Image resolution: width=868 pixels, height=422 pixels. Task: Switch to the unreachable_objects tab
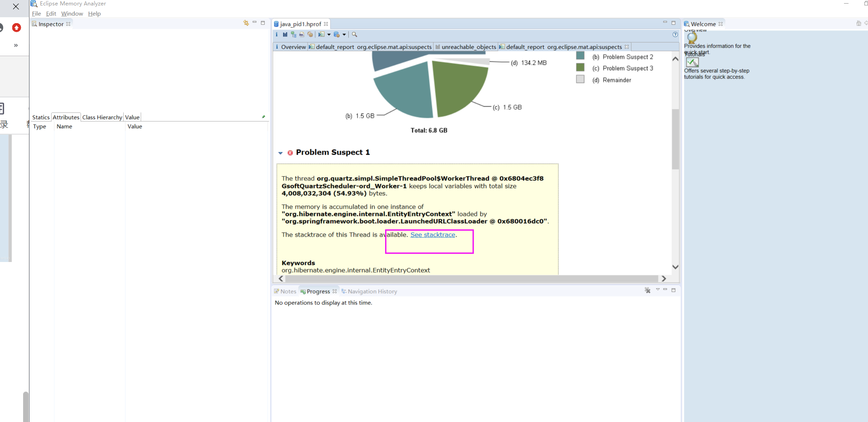466,47
